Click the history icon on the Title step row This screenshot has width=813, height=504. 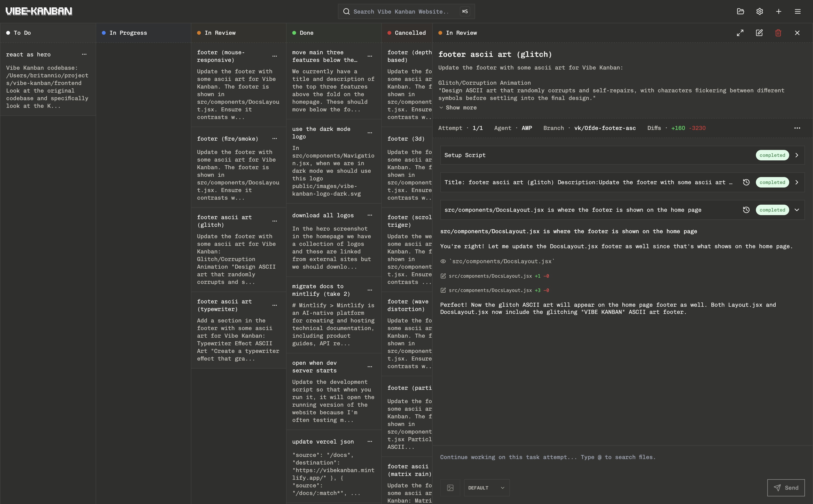(x=746, y=182)
